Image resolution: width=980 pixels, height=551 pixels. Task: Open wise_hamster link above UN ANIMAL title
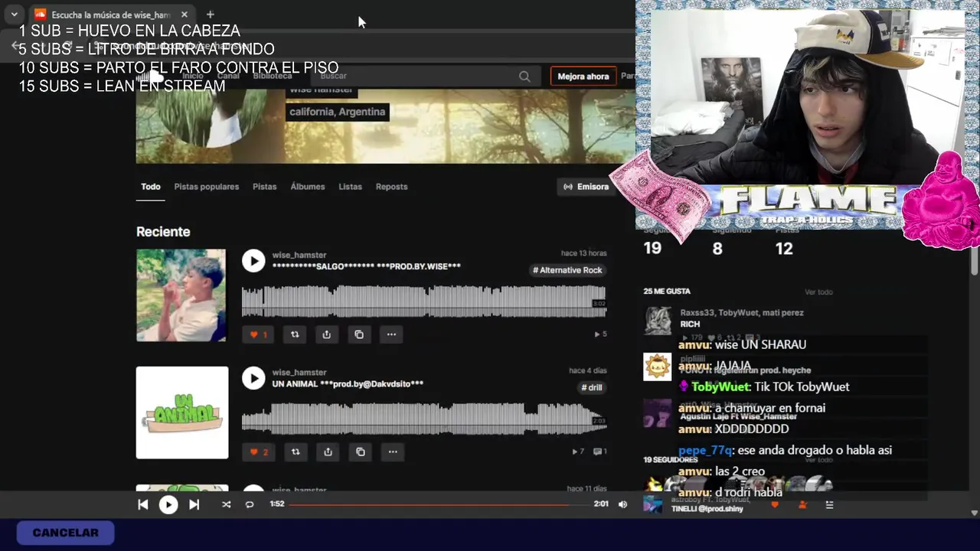pyautogui.click(x=299, y=372)
